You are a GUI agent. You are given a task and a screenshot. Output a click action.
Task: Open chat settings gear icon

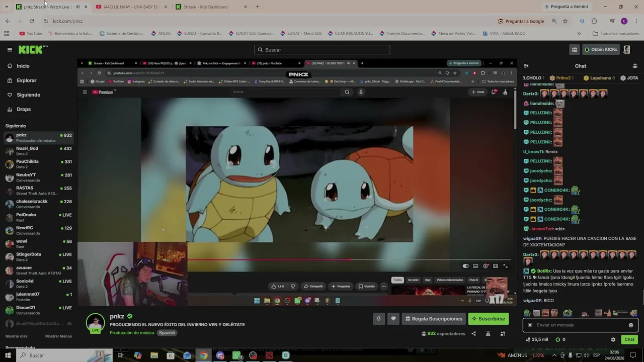click(613, 339)
